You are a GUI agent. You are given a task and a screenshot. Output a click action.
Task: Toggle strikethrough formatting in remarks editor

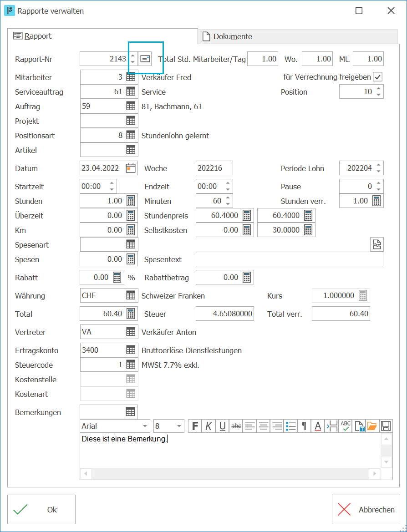coord(236,426)
